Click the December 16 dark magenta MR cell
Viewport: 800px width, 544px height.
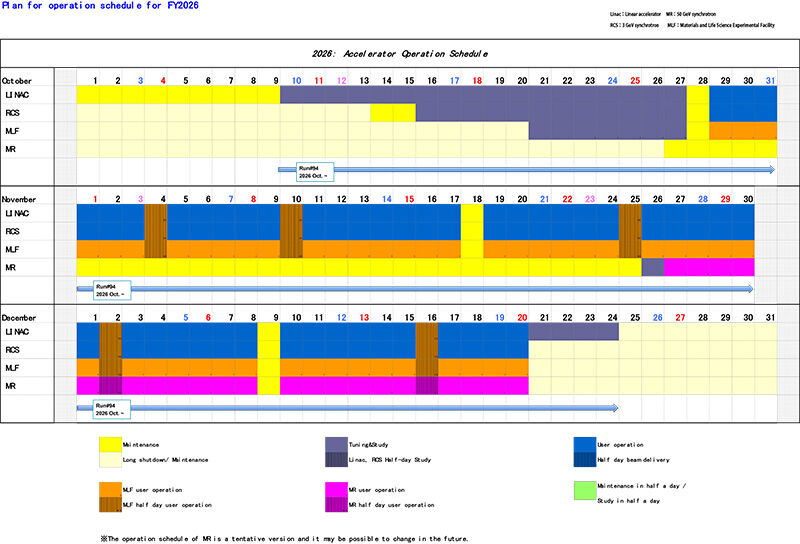427,386
